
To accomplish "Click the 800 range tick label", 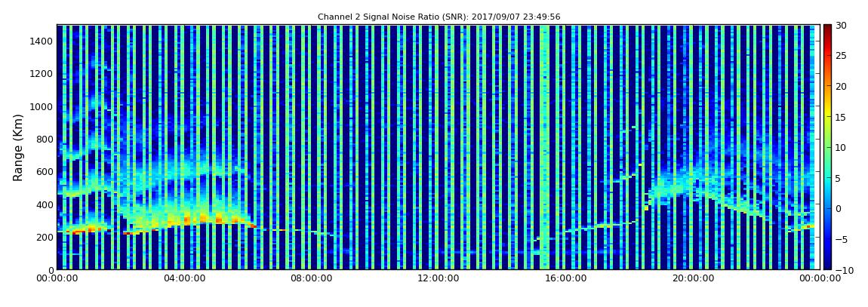I will (45, 139).
